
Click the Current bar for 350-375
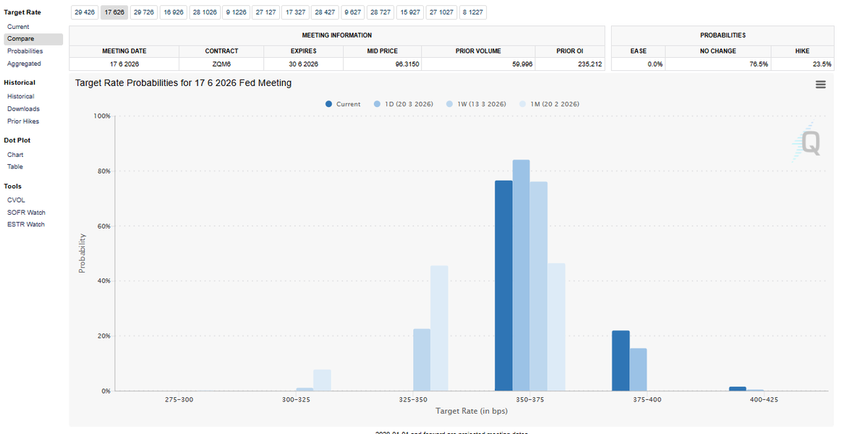pyautogui.click(x=503, y=286)
